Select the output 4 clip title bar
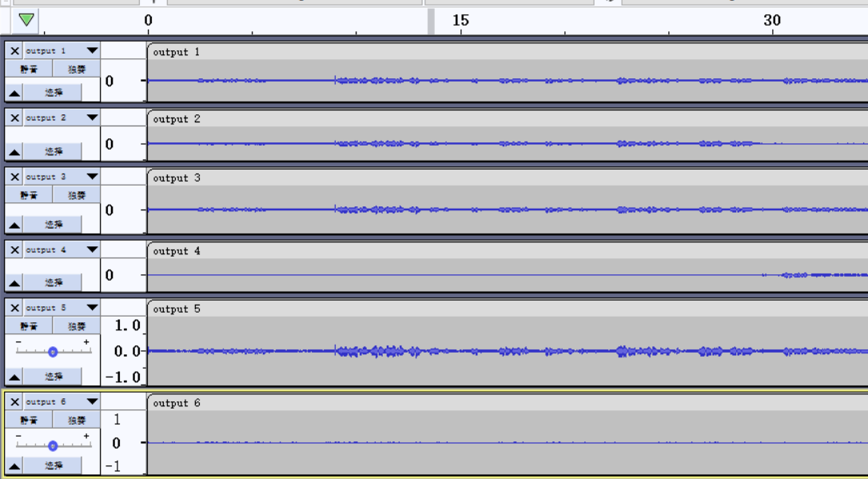Screen dimensions: 868x479 [x=508, y=251]
